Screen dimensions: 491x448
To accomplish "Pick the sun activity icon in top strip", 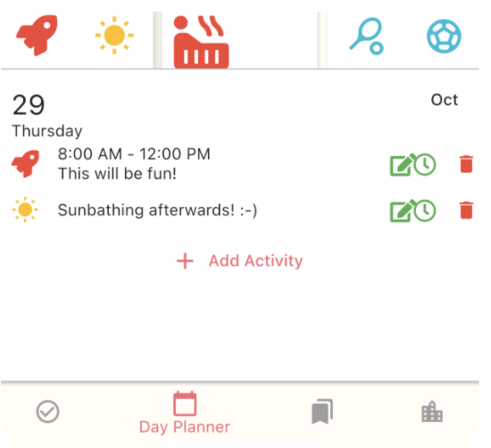I will (x=114, y=35).
